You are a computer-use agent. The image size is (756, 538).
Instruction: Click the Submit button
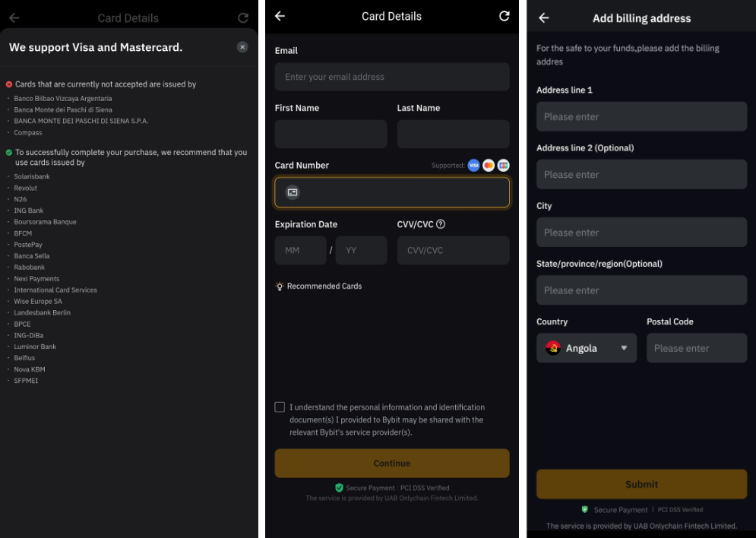(x=642, y=484)
